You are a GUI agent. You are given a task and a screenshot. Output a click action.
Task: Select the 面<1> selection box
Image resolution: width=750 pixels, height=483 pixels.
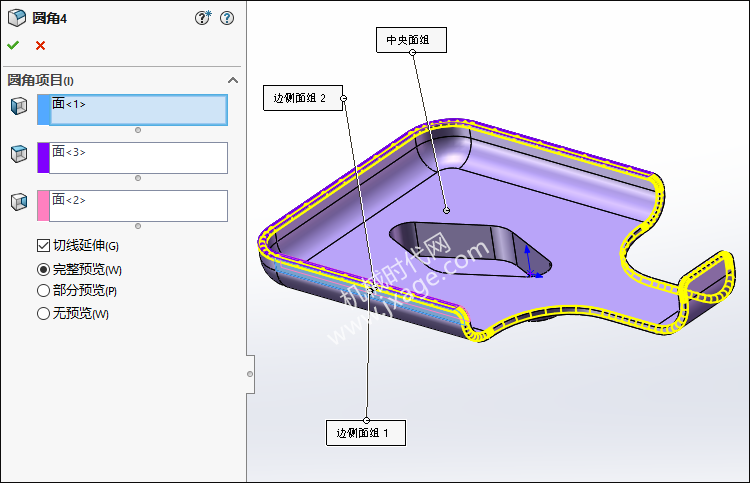(138, 110)
